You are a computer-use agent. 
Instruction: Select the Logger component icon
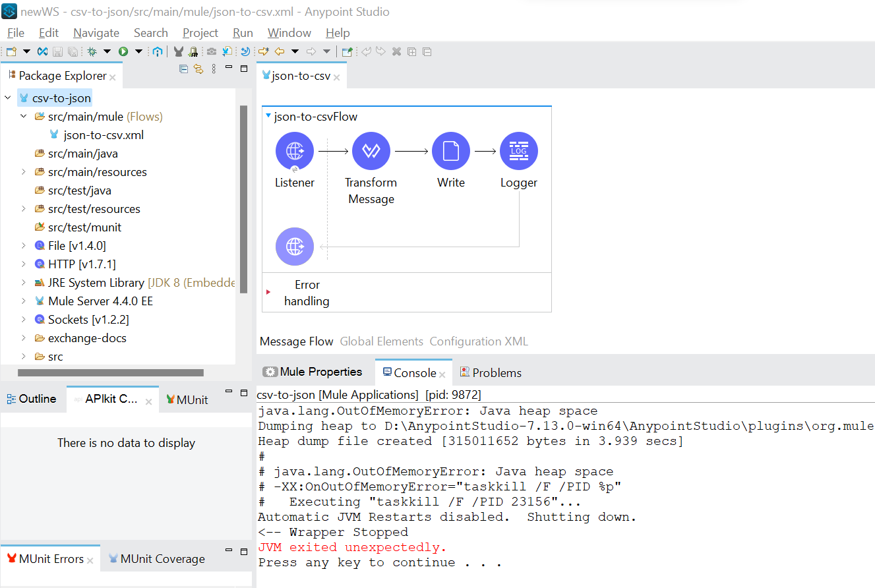click(519, 151)
